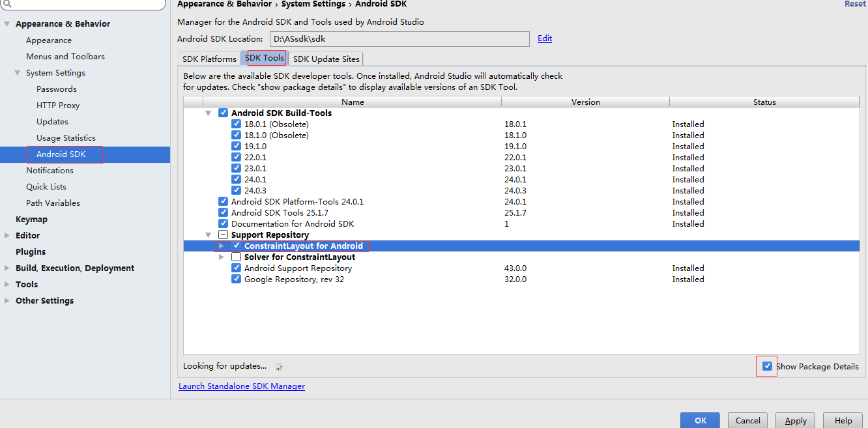Viewport: 868px width, 428px height.
Task: Sort table by Name column header
Action: coord(353,102)
